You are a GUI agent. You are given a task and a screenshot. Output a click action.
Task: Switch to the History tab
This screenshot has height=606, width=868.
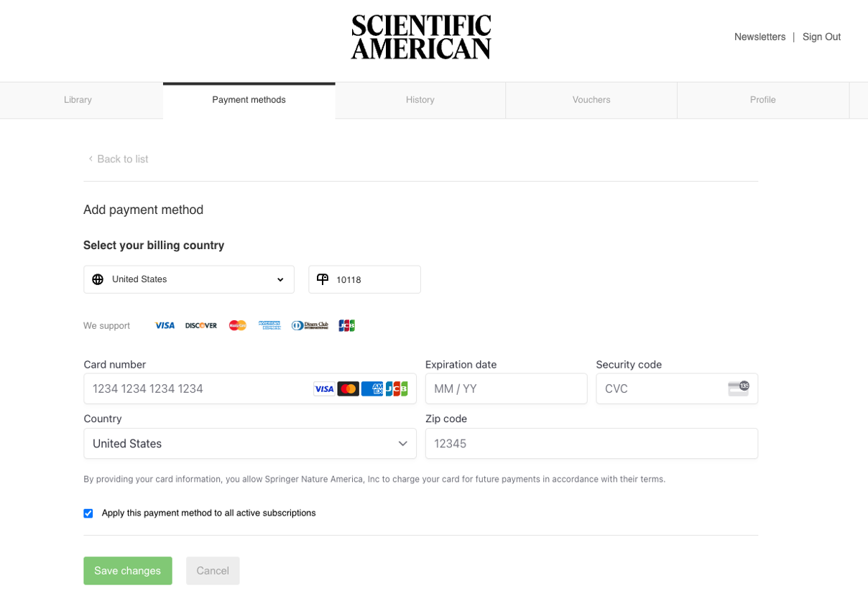click(420, 100)
